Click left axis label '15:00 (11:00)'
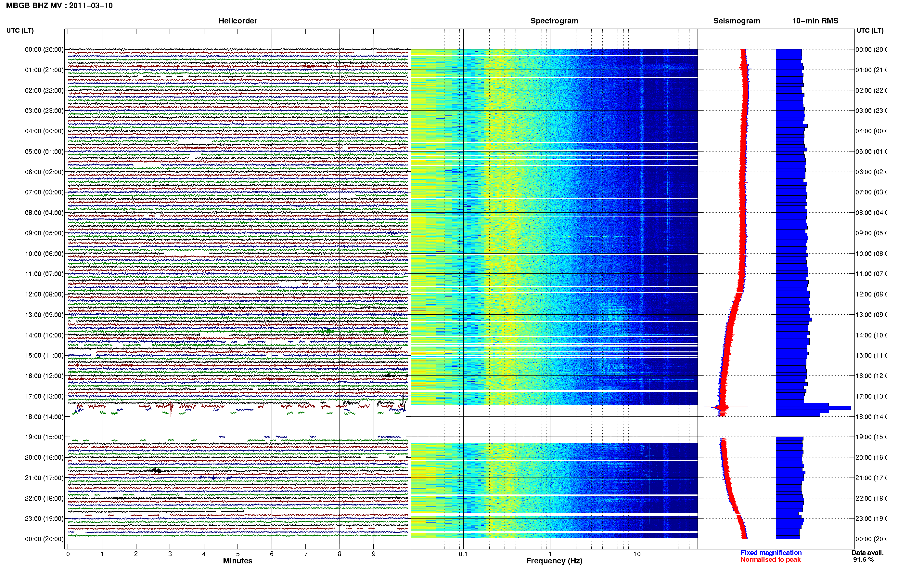Viewport: 924px width, 578px height. click(x=44, y=356)
